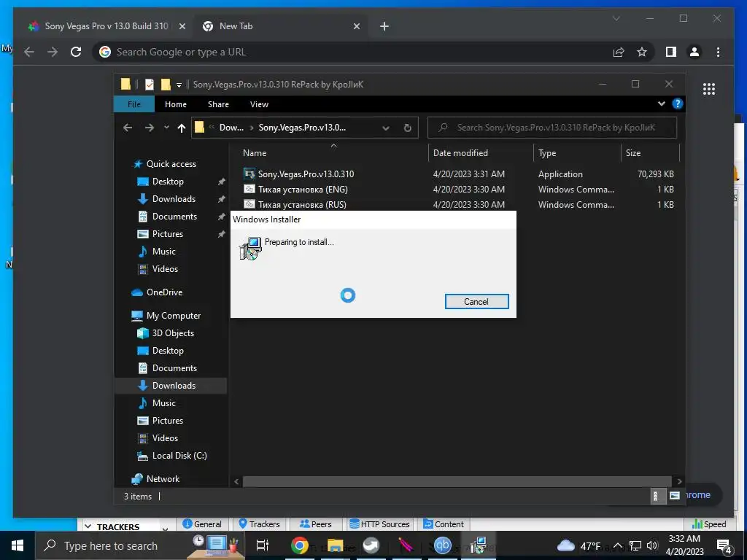
Task: Open recent locations dropdown in Explorer
Action: point(166,128)
